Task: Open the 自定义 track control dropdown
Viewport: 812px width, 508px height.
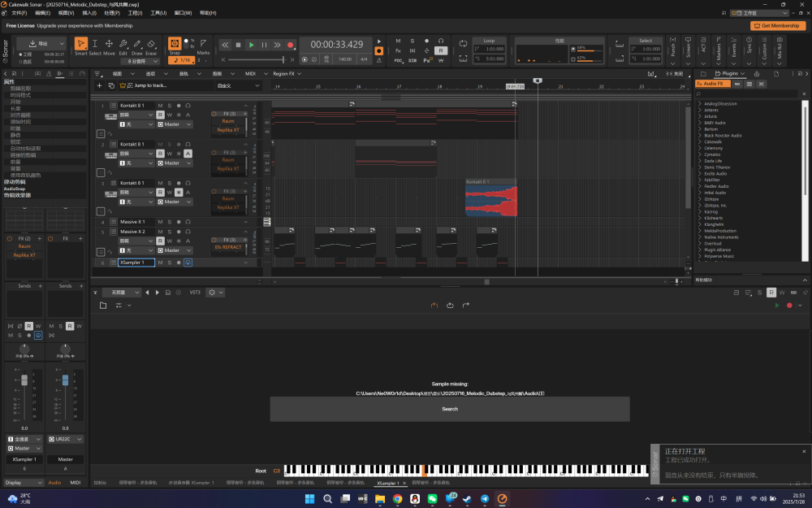Action: tap(238, 85)
